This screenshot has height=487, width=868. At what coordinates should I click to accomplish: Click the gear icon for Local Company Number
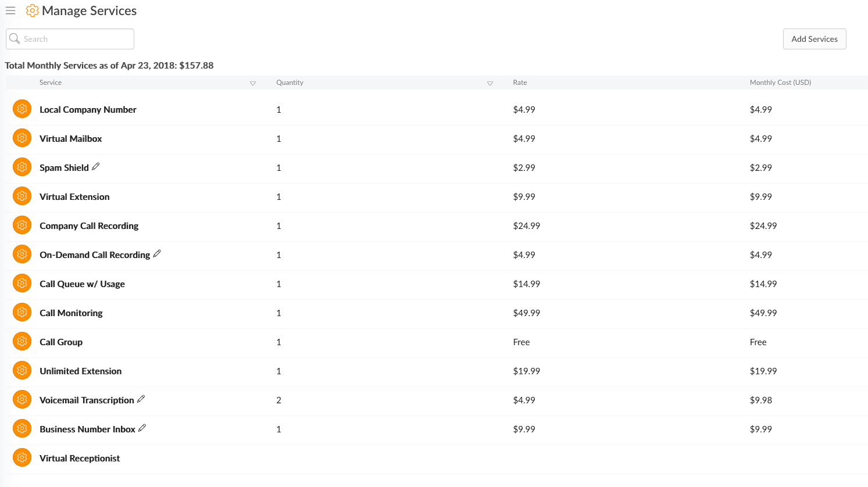(22, 109)
